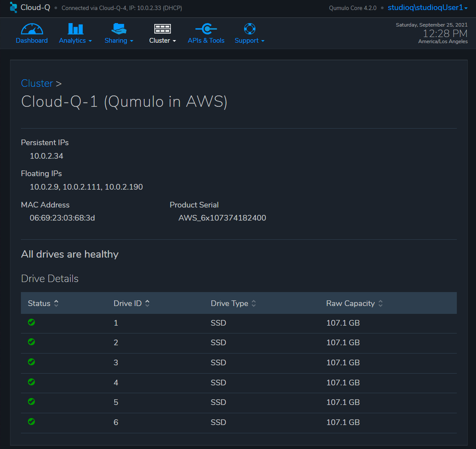Screen dimensions: 476x449
Task: Click the Drive ID column header label
Action: pyautogui.click(x=127, y=303)
